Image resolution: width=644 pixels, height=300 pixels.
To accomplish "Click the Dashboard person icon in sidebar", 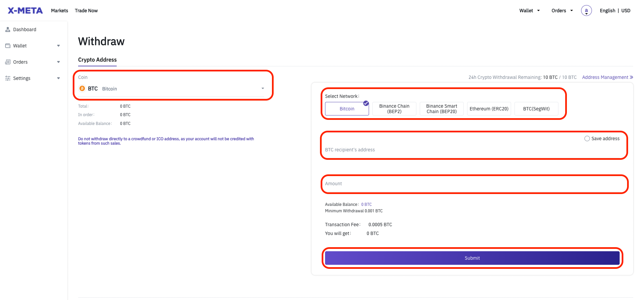I will (x=8, y=29).
